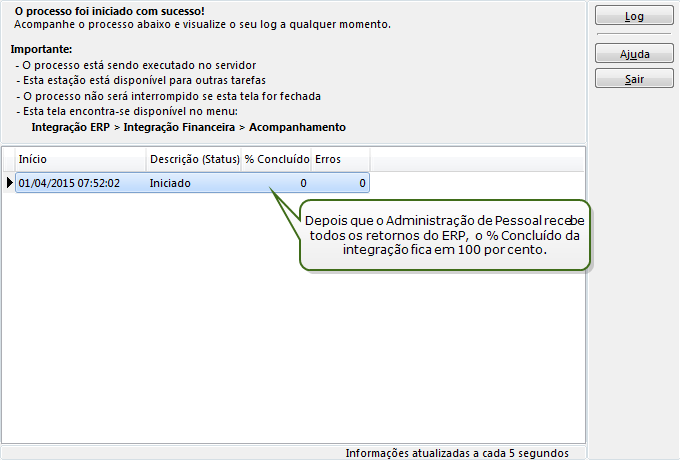Screen dimensions: 680x460
Task: Open the process Log
Action: click(634, 16)
